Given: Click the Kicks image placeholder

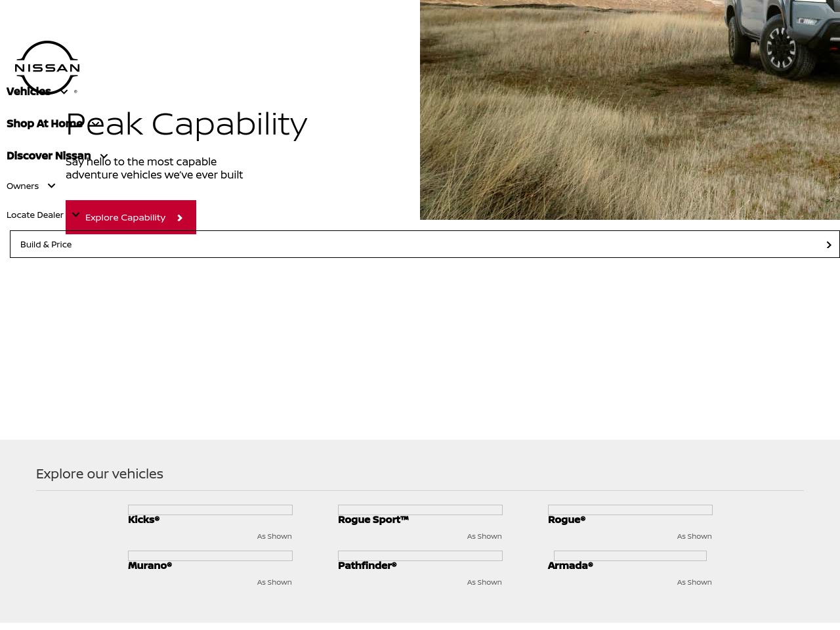Looking at the screenshot, I should coord(210,510).
